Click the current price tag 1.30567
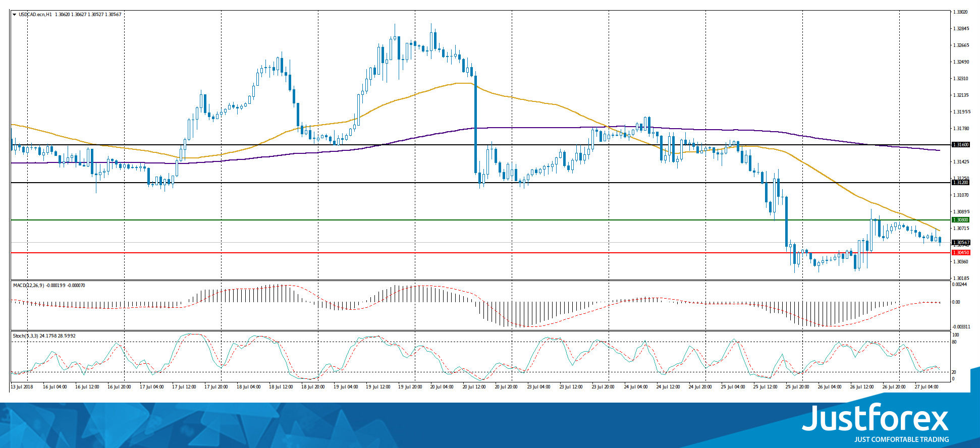Viewport: 980px width, 448px height. 960,243
